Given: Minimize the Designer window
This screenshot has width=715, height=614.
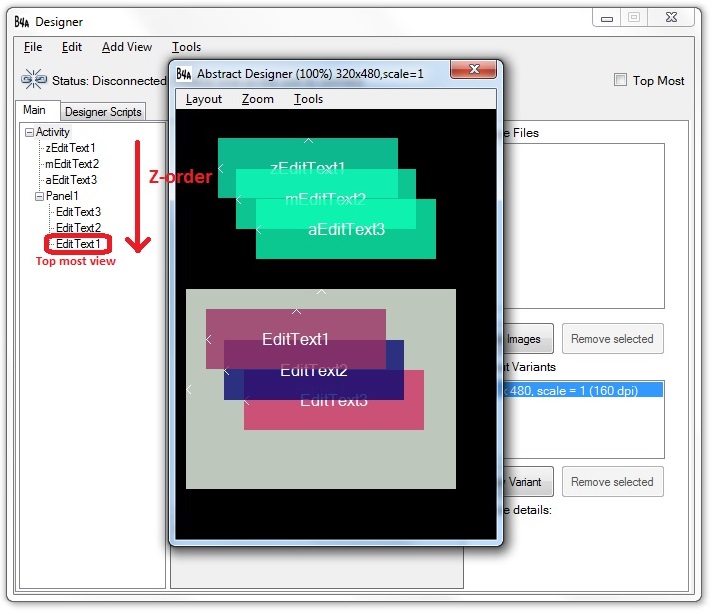Looking at the screenshot, I should click(606, 18).
